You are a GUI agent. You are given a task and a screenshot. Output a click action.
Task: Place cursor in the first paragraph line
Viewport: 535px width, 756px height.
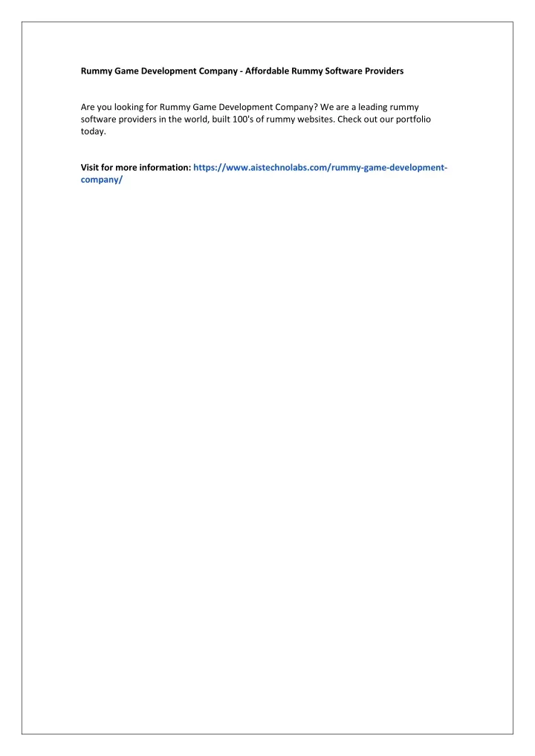point(250,108)
